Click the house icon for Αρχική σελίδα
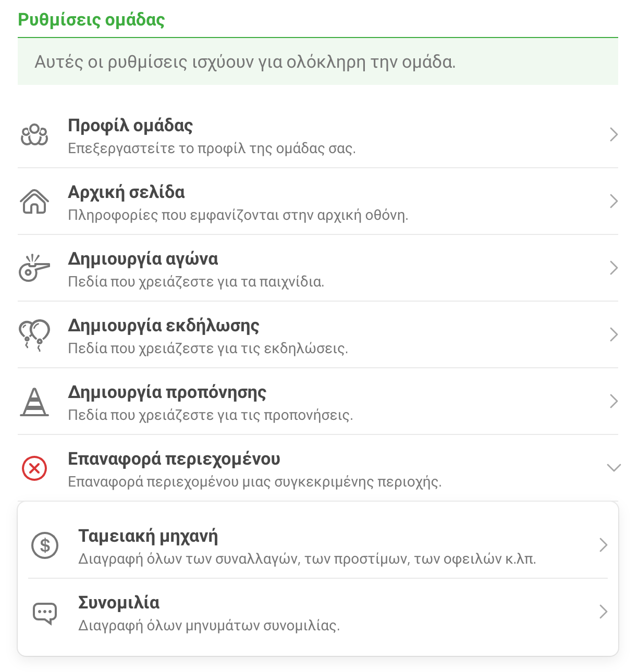Viewport: 638px width, 672px height. pyautogui.click(x=34, y=202)
